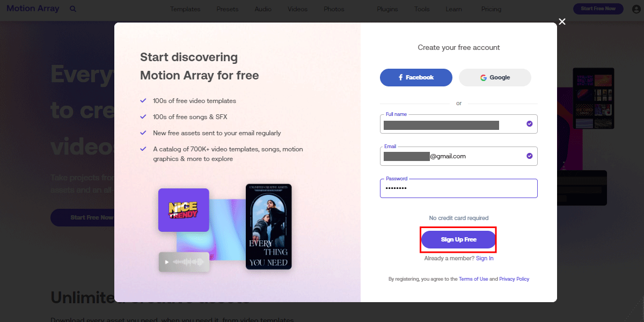Click '100s of free songs & SFX' text
Viewport: 644px width, 322px height.
pos(190,117)
